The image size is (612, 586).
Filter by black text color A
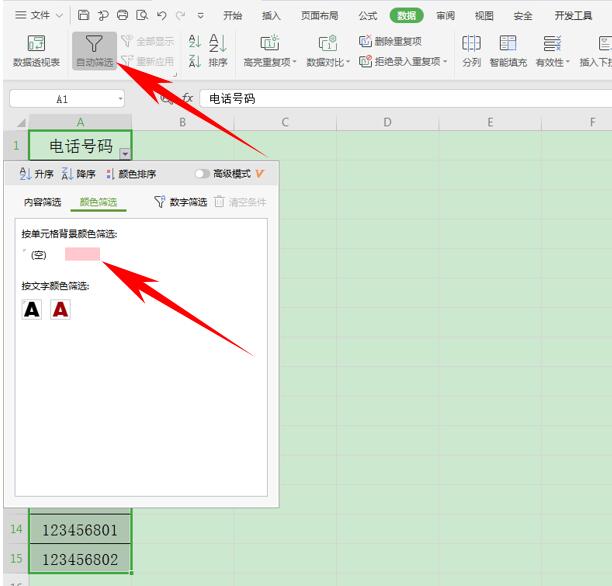pyautogui.click(x=32, y=310)
